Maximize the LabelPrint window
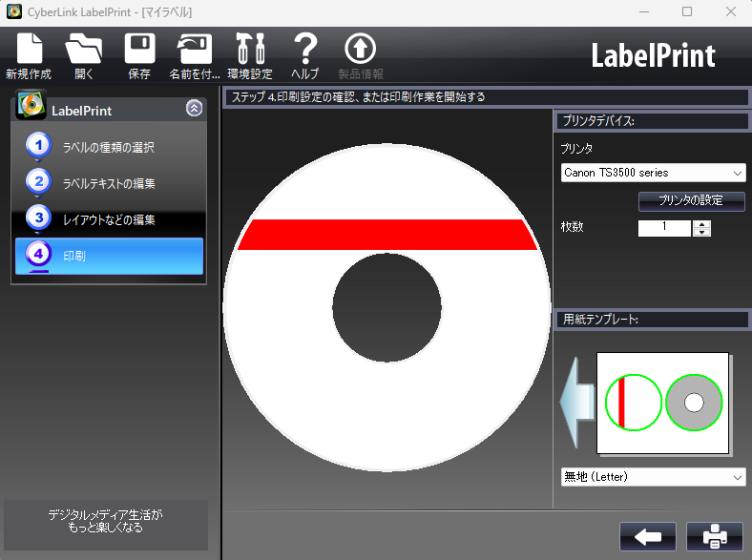The width and height of the screenshot is (752, 560). click(x=687, y=11)
